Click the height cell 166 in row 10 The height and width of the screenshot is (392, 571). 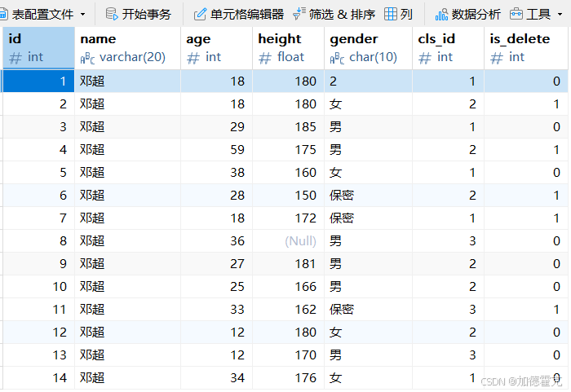pos(288,286)
